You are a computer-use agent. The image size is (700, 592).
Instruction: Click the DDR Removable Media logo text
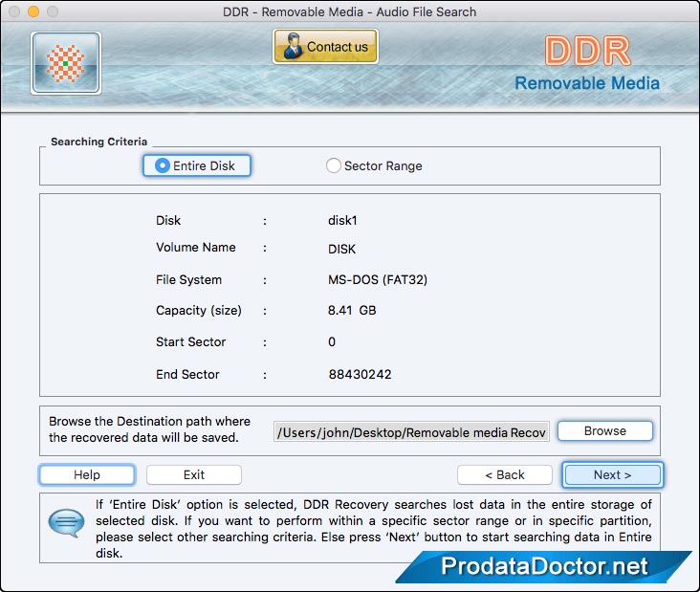(x=587, y=64)
